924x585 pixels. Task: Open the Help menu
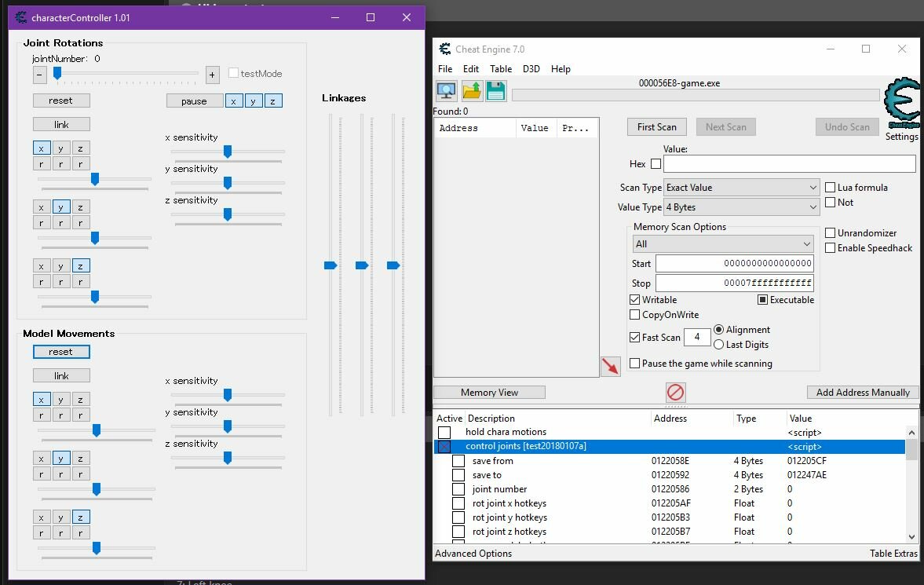[561, 69]
